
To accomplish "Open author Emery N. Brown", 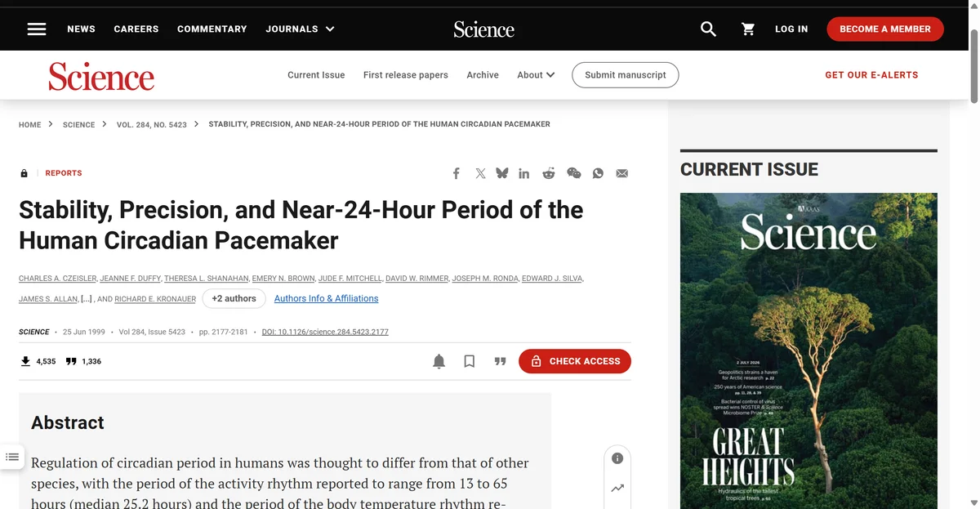I will tap(283, 279).
